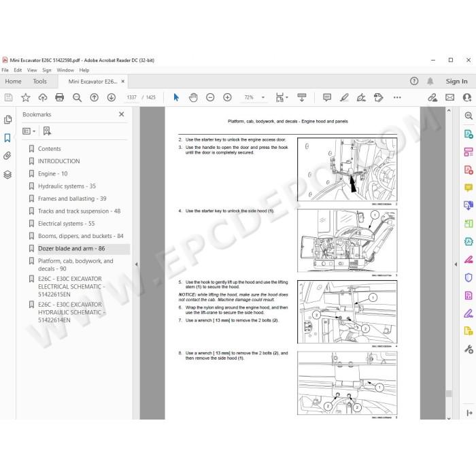Click the vertical scrollbar thumb

click(x=449, y=394)
